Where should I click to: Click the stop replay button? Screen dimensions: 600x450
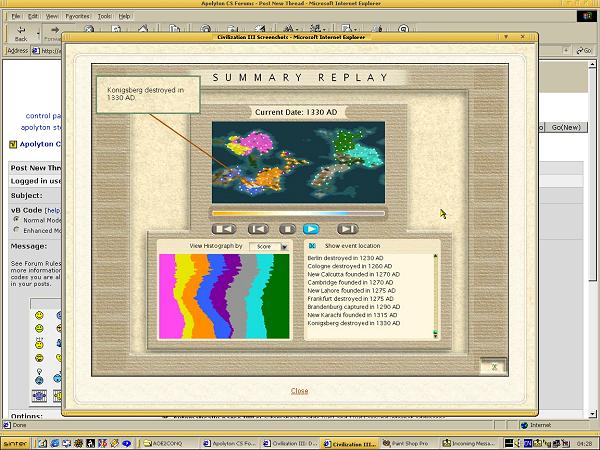[x=288, y=229]
